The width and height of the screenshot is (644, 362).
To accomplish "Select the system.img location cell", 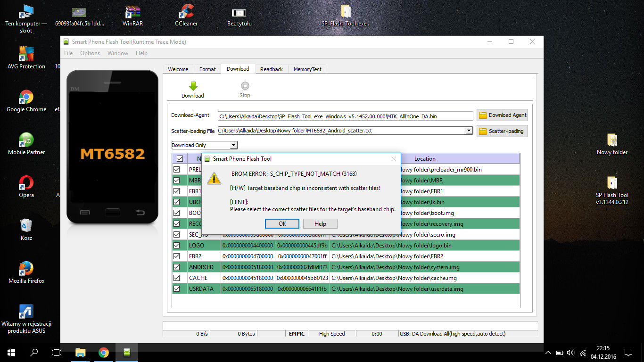I will (x=425, y=267).
